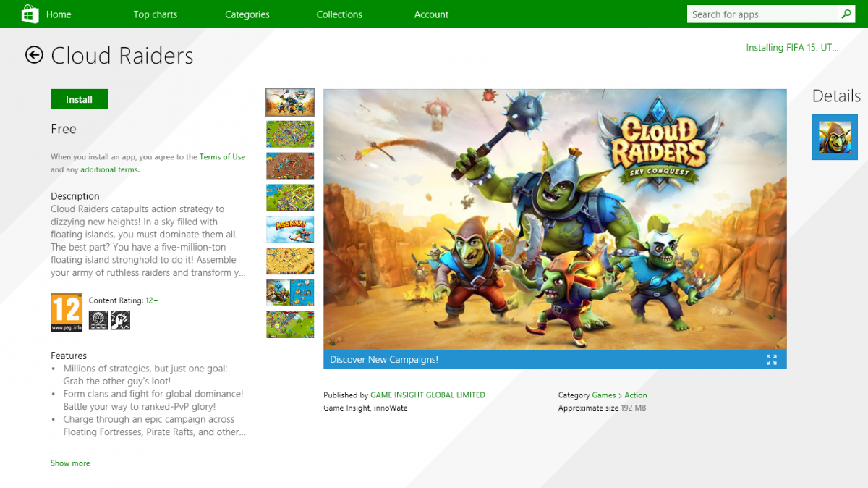This screenshot has height=488, width=868.
Task: Click the Discover New Campaigns caption
Action: tap(384, 360)
